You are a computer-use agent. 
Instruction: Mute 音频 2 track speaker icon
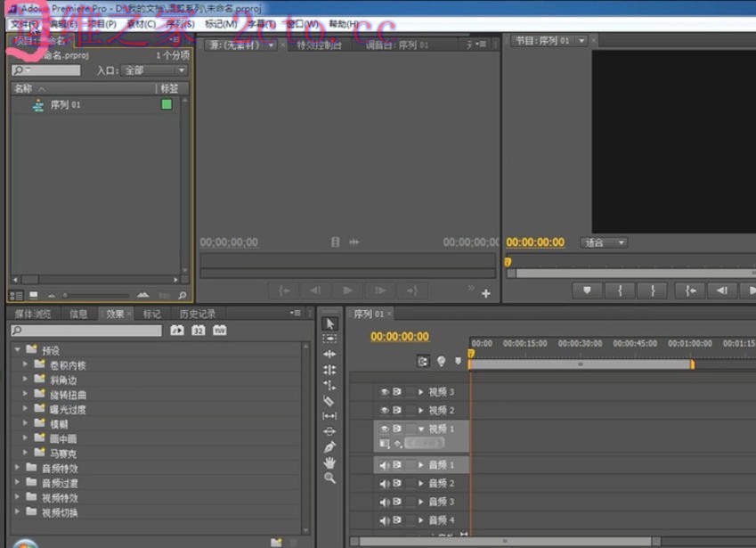click(x=385, y=483)
